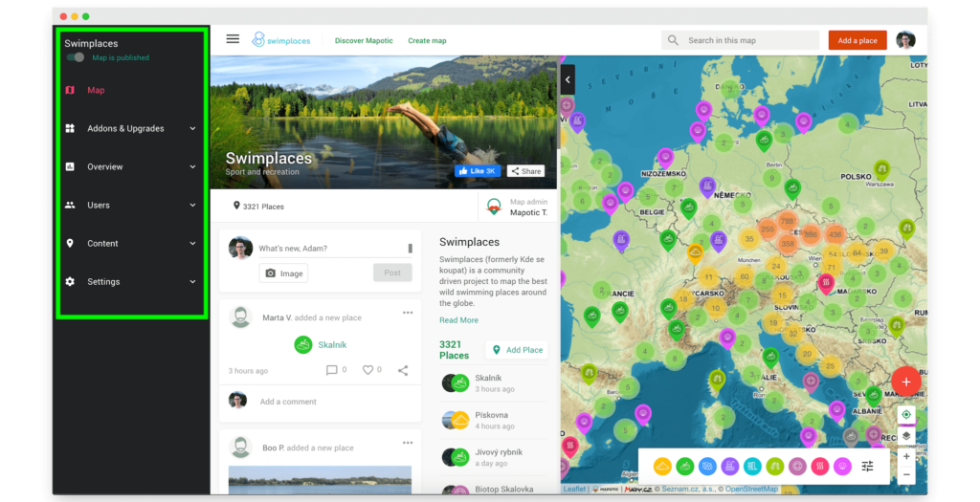The width and height of the screenshot is (980, 502).
Task: Click the orange Add a place button
Action: 857,40
